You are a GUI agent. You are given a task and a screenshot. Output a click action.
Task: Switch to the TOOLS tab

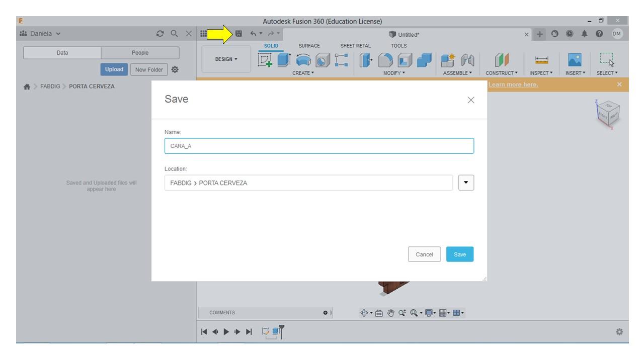(399, 46)
